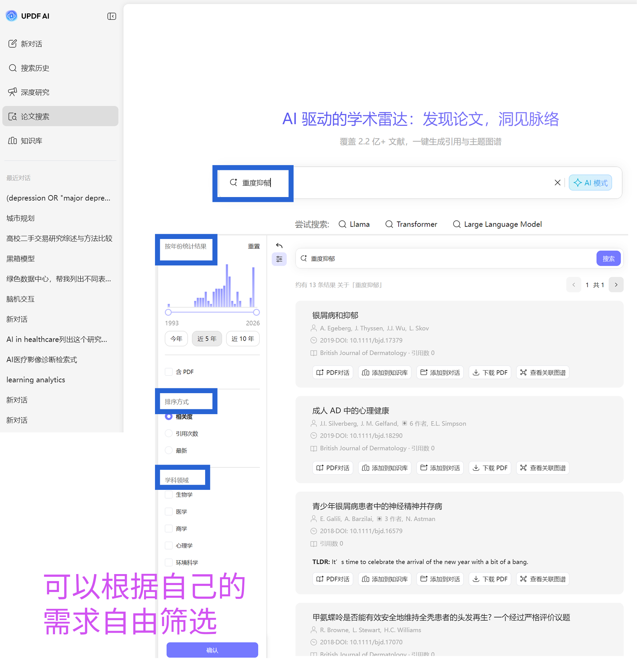Clear the main search box with X icon
Image resolution: width=637 pixels, height=672 pixels.
point(557,182)
